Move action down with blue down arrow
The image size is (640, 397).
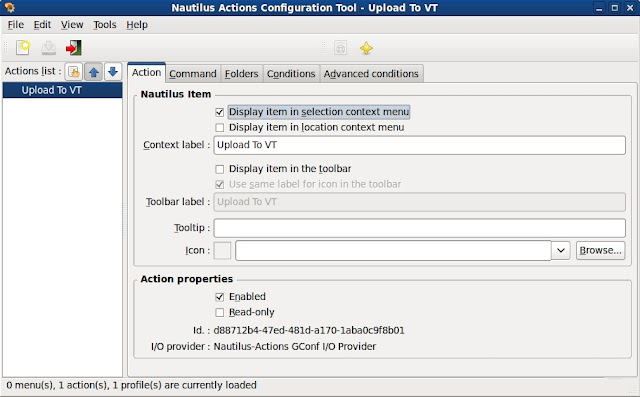pos(113,72)
